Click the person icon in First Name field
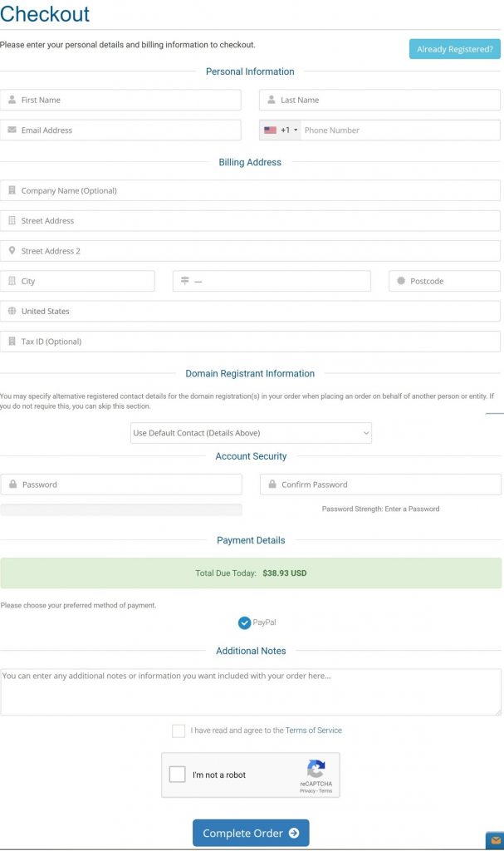The height and width of the screenshot is (851, 504). pyautogui.click(x=12, y=100)
